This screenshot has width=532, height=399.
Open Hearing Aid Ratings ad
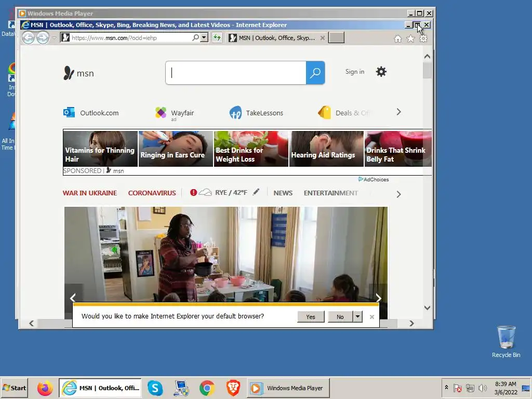coord(326,149)
